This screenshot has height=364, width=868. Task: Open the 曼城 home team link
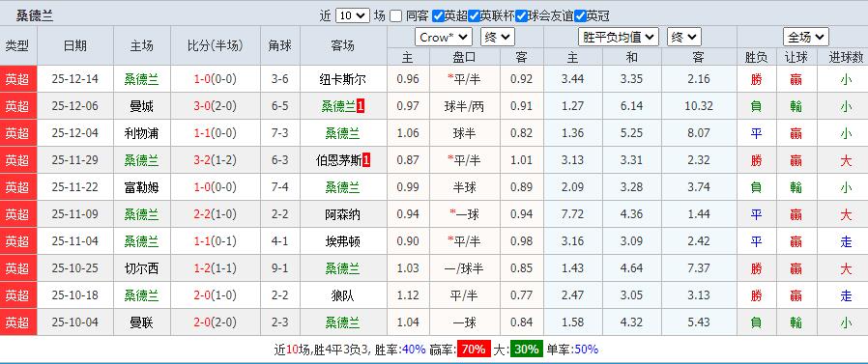[142, 106]
